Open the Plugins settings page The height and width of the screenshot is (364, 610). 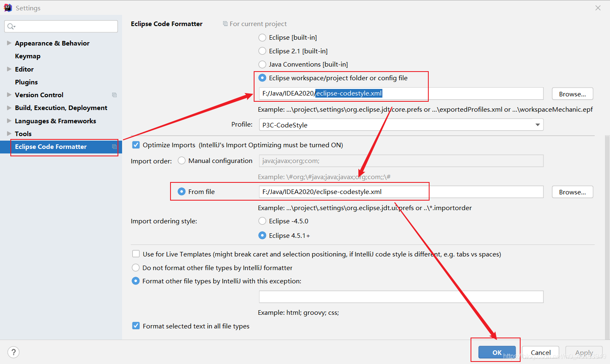point(26,82)
